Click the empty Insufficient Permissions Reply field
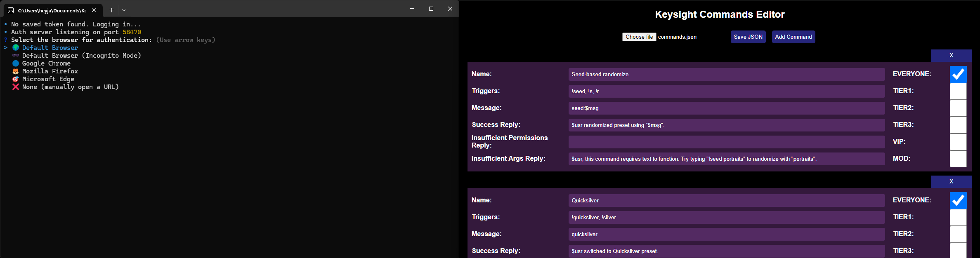Viewport: 980px width, 258px height. point(727,142)
